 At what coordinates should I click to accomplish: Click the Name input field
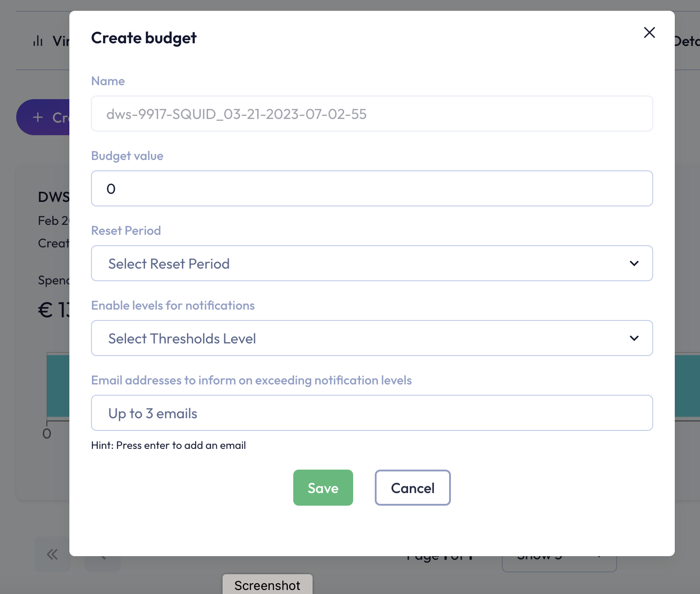372,114
